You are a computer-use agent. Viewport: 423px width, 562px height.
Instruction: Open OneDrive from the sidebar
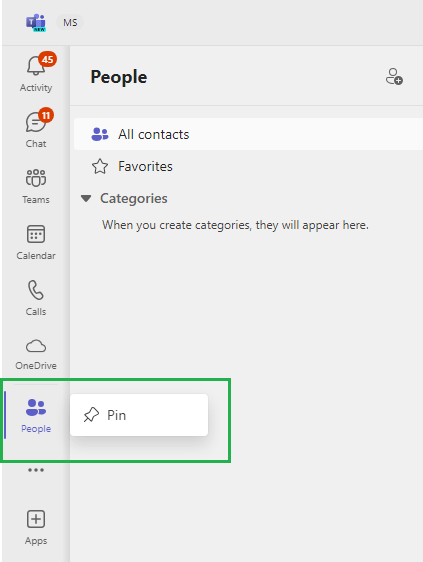(36, 353)
